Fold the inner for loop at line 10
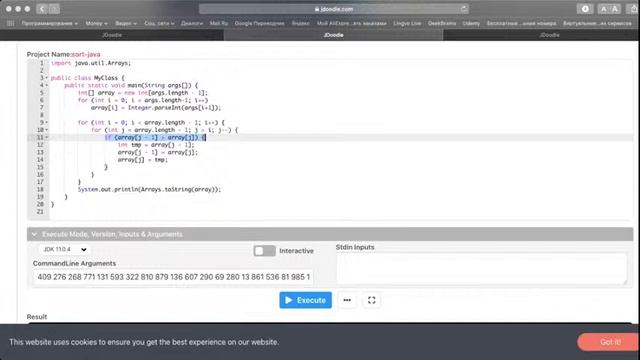The height and width of the screenshot is (360, 640). (x=47, y=130)
